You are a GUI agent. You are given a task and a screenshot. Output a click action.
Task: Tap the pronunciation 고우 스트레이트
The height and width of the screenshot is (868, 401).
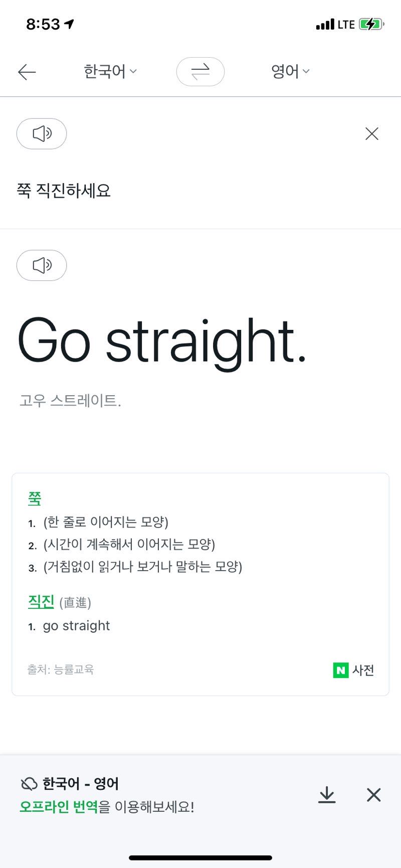(70, 401)
